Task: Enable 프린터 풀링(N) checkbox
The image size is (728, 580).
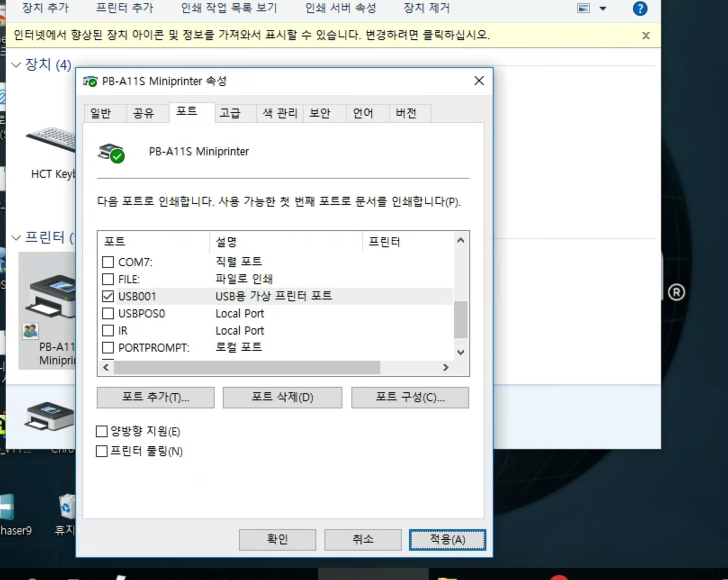Action: click(102, 451)
